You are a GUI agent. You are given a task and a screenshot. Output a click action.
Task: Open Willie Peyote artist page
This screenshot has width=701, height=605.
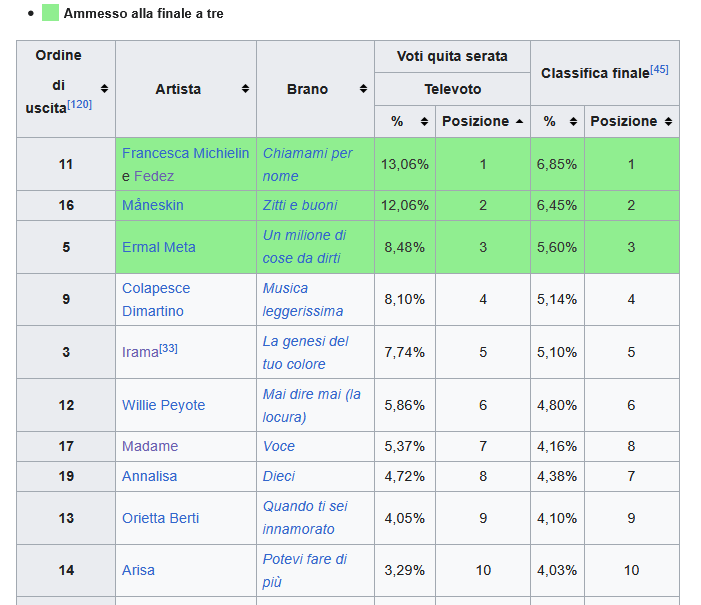164,405
